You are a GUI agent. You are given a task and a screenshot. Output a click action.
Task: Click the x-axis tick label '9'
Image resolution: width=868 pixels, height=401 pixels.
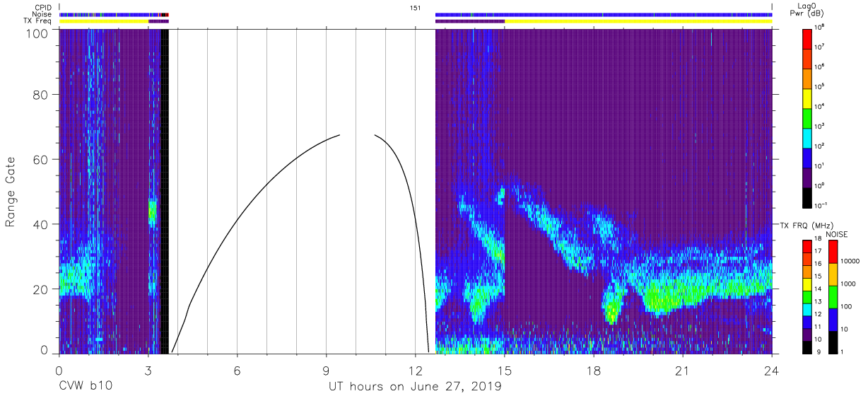326,370
